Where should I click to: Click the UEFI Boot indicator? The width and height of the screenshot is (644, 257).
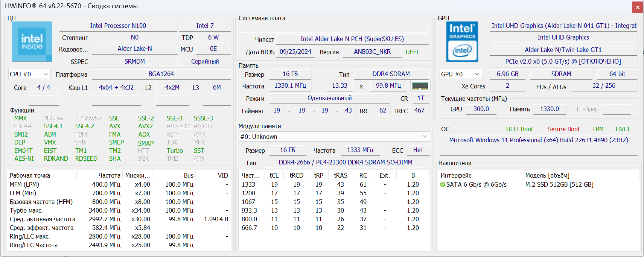(x=519, y=129)
